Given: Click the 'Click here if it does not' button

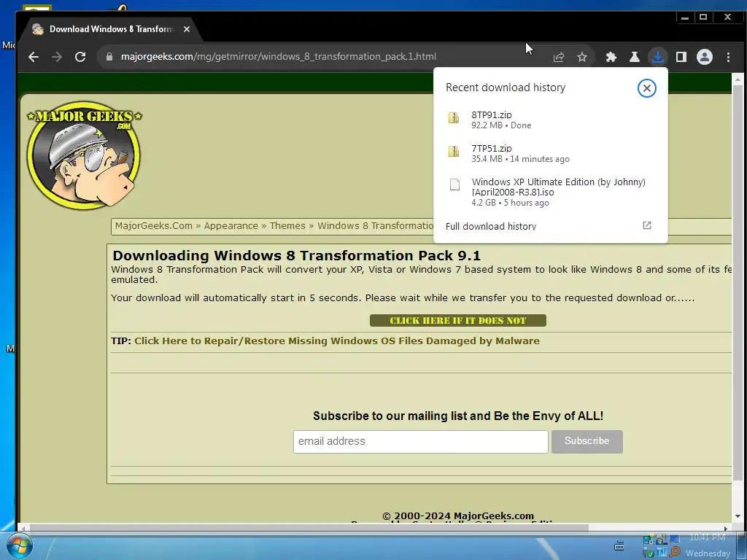Looking at the screenshot, I should click(458, 321).
